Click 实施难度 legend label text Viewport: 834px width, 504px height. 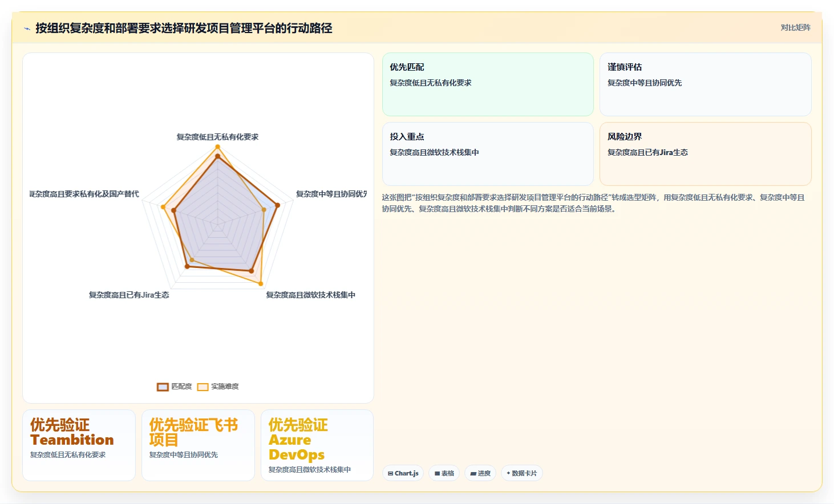[225, 387]
